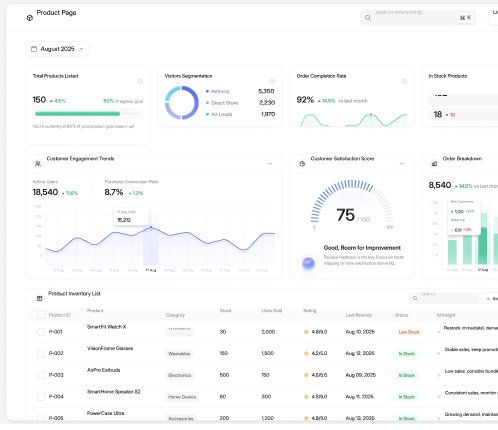This screenshot has width=498, height=430.
Task: Click the Product Inventory List table icon
Action: [39, 298]
